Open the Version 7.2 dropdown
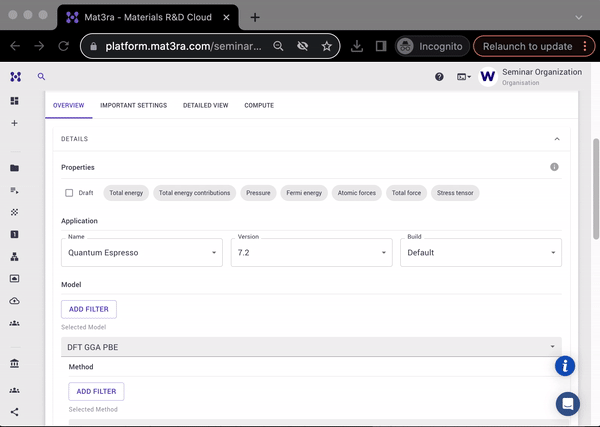Viewport: 600px width, 427px height. pos(311,253)
